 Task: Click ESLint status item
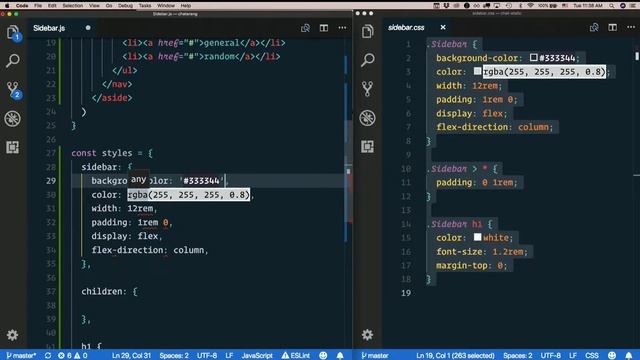click(x=296, y=356)
